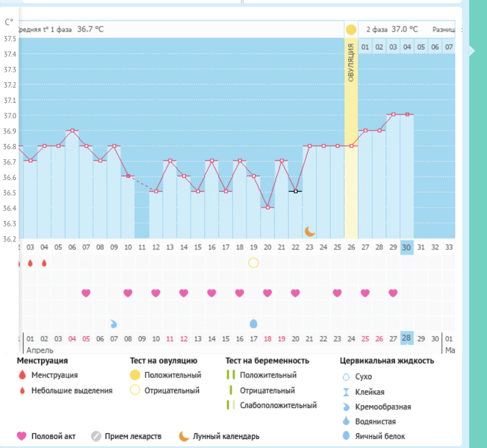
Task: Click the highlighted date 28 in April row
Action: point(407,339)
